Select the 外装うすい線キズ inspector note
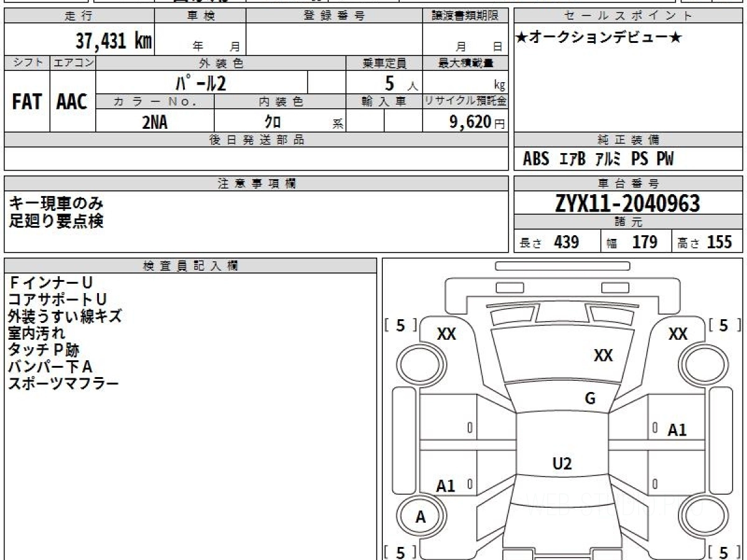Image resolution: width=747 pixels, height=560 pixels. point(65,316)
